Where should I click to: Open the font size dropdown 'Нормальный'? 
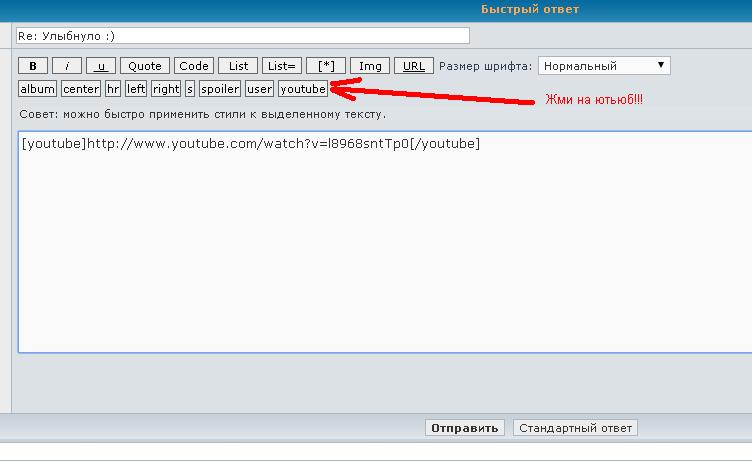point(604,66)
